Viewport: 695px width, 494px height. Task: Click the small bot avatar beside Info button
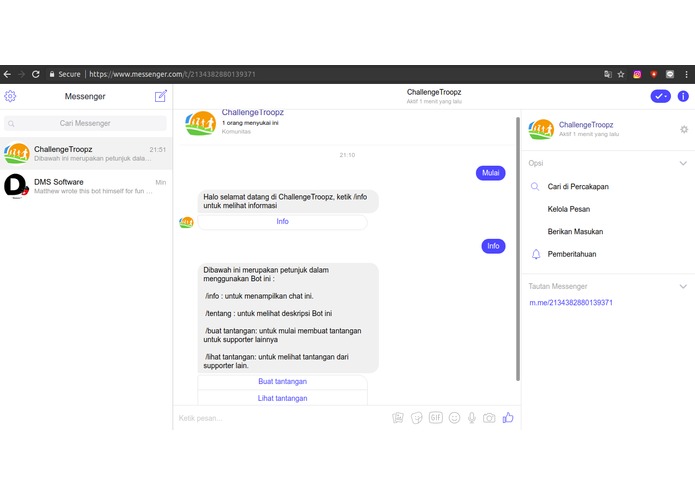point(187,222)
